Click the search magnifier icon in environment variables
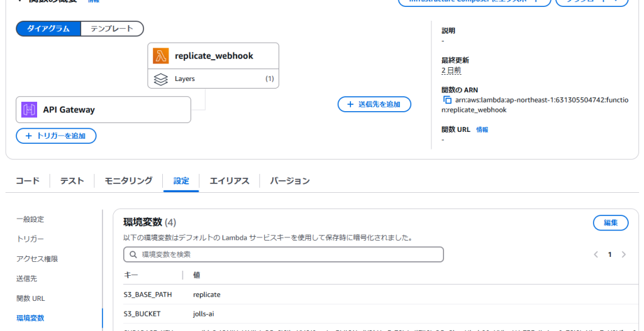 pos(133,254)
